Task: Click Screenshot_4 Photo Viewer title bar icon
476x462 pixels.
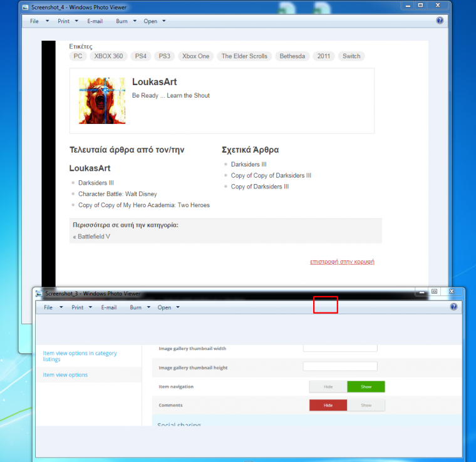Action: pyautogui.click(x=26, y=8)
